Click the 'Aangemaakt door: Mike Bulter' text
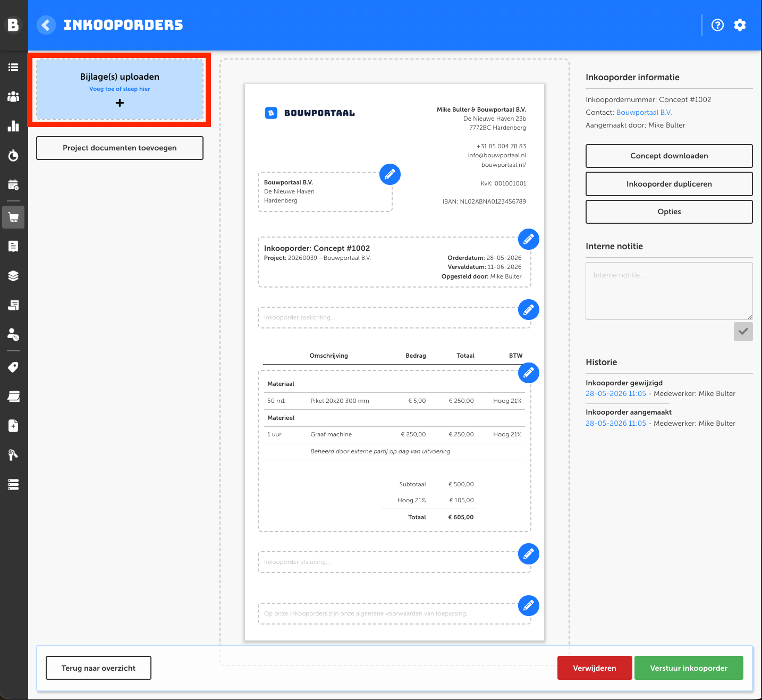The height and width of the screenshot is (700, 762). pos(636,125)
